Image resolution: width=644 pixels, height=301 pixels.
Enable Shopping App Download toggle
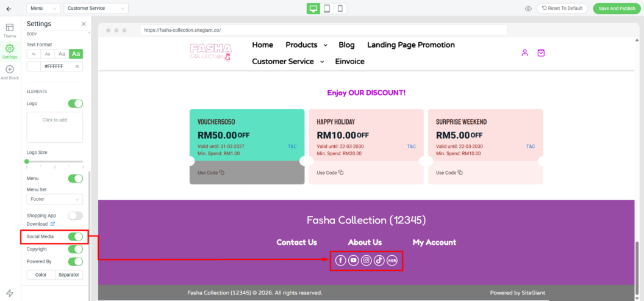pyautogui.click(x=75, y=216)
